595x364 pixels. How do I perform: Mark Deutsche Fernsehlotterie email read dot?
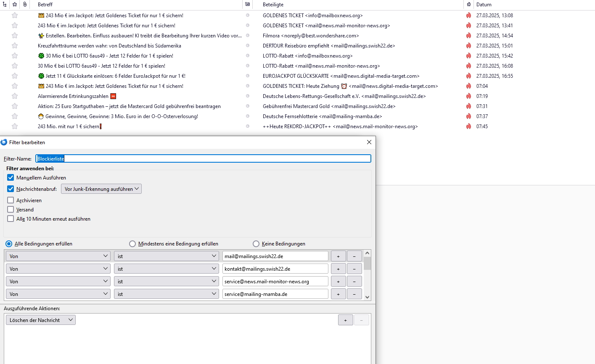click(248, 116)
